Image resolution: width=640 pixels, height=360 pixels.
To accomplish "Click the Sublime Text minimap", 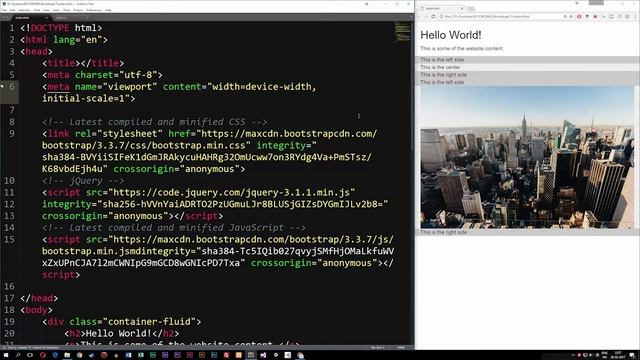I will (x=402, y=33).
